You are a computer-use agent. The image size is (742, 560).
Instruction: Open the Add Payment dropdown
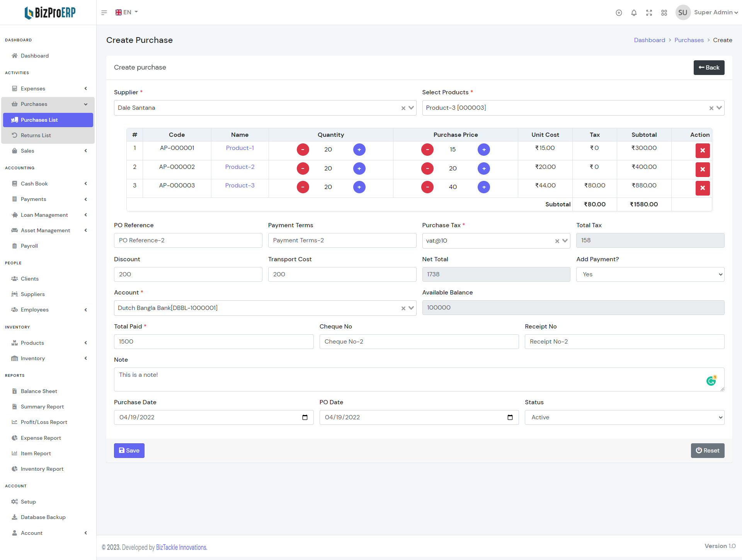coord(650,274)
